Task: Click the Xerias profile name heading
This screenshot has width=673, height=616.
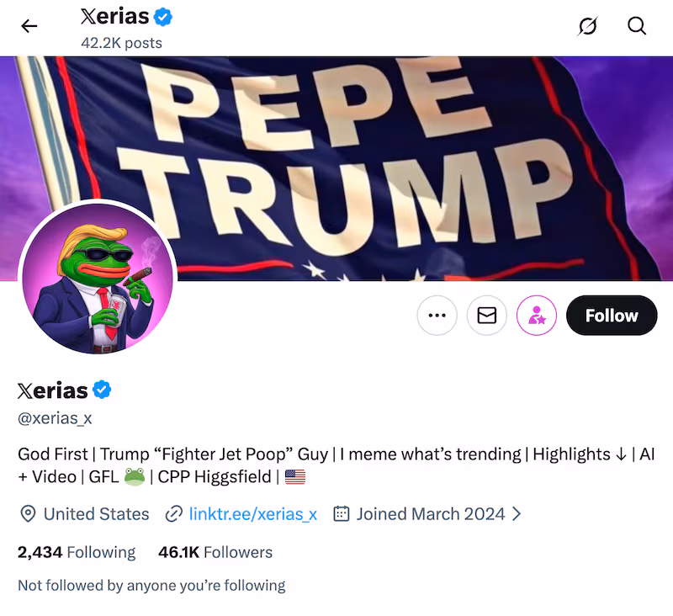Action: click(x=52, y=390)
